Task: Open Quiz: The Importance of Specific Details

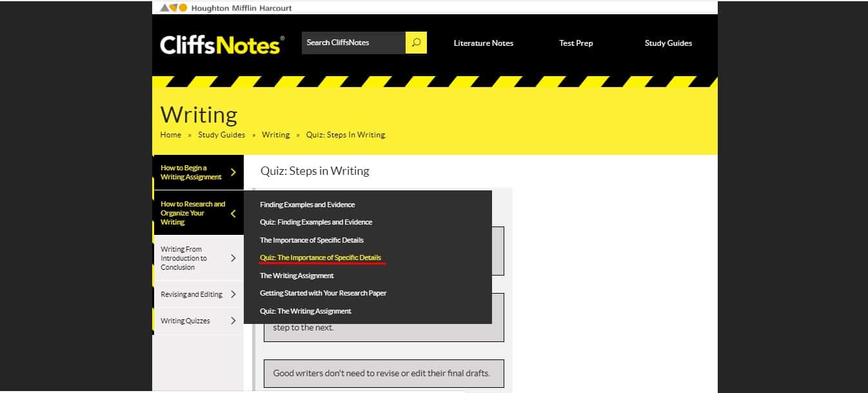Action: pos(321,257)
